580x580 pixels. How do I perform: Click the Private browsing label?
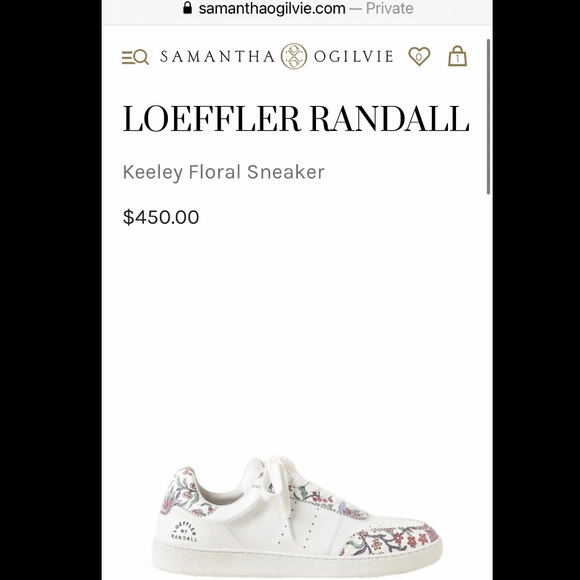pyautogui.click(x=390, y=9)
